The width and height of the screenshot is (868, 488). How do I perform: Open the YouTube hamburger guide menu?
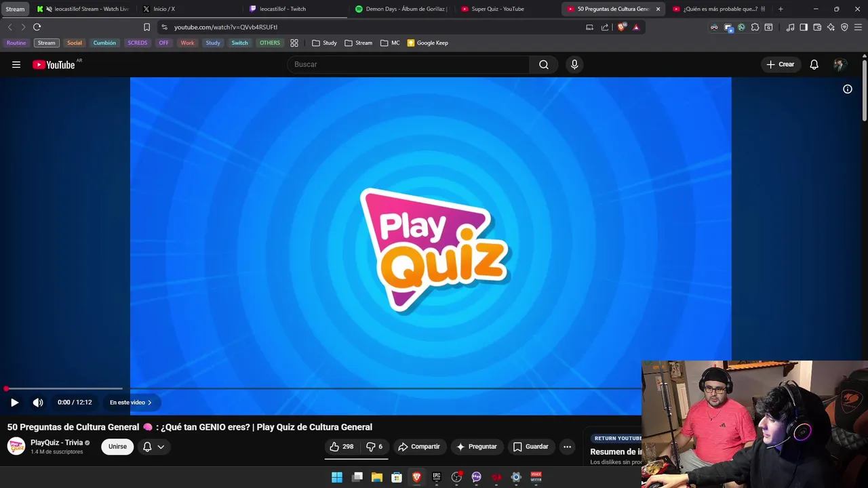click(x=16, y=64)
